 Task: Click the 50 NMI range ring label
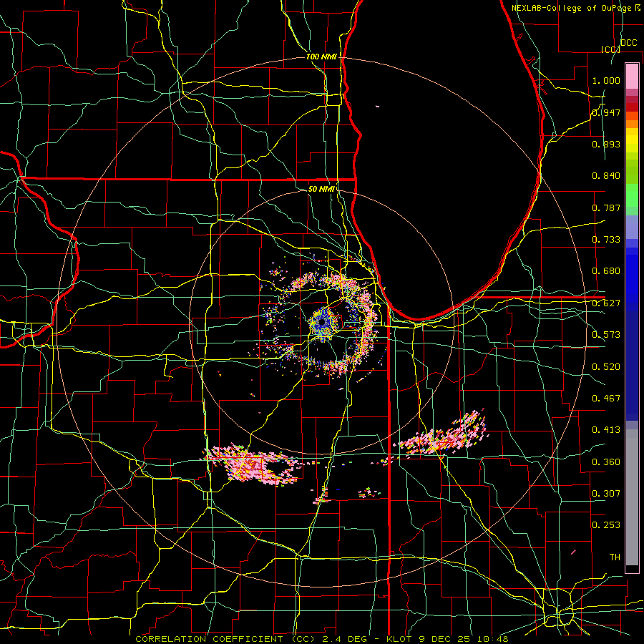[321, 190]
